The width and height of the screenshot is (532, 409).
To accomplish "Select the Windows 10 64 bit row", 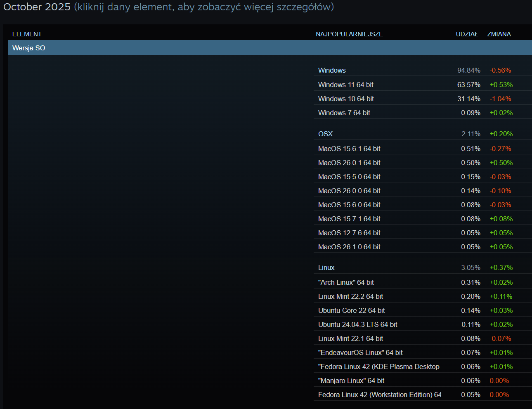I will [346, 99].
